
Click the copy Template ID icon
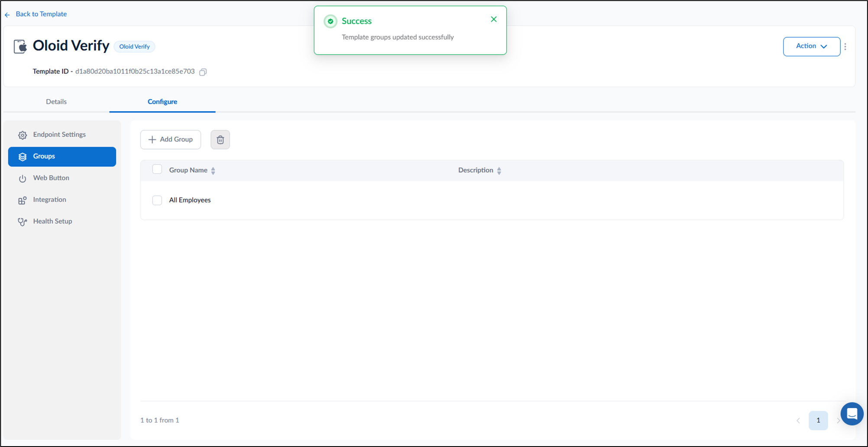click(x=203, y=72)
